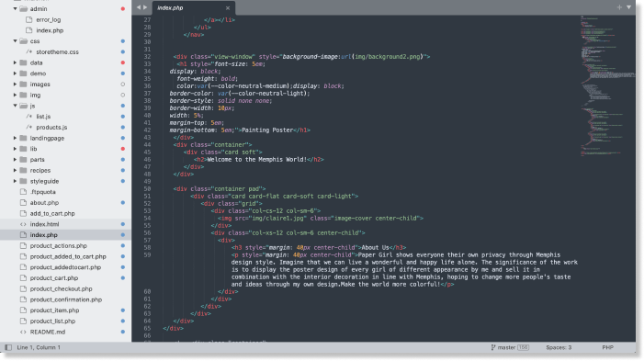Click js folder icon

pos(23,106)
